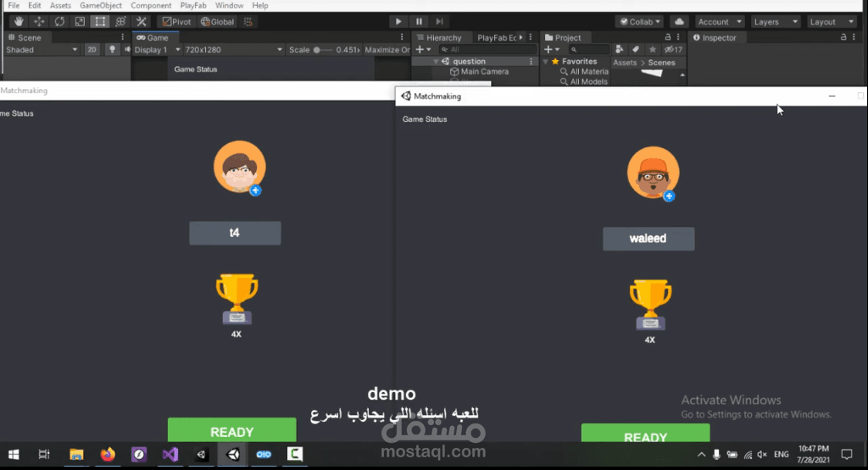Search by label icon in Project panel

pyautogui.click(x=636, y=49)
